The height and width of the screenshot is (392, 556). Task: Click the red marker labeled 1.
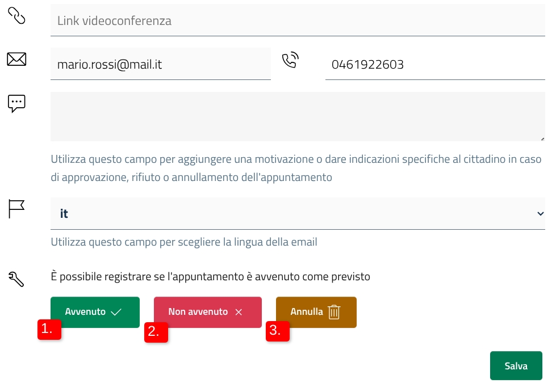pyautogui.click(x=49, y=330)
